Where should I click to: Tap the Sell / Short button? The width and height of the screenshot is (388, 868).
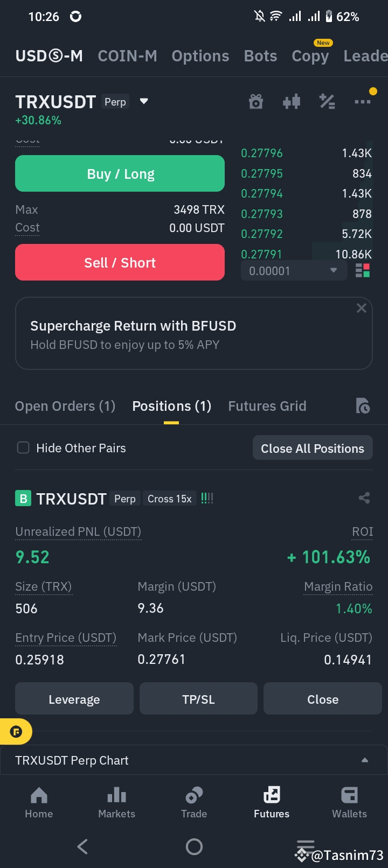(x=120, y=262)
